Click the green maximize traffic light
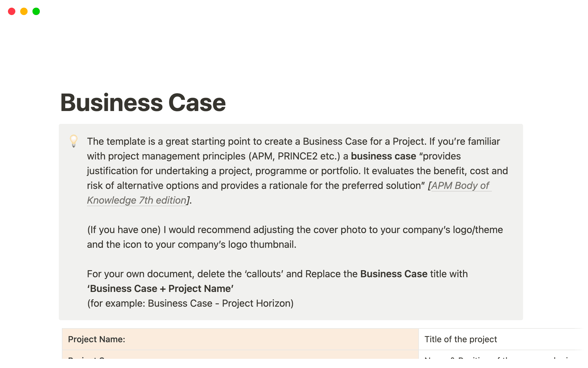 click(x=36, y=11)
